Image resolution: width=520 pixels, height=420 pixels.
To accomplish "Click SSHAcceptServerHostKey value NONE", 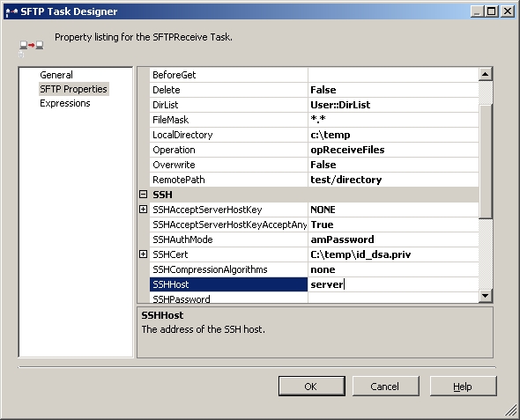I will (x=393, y=210).
